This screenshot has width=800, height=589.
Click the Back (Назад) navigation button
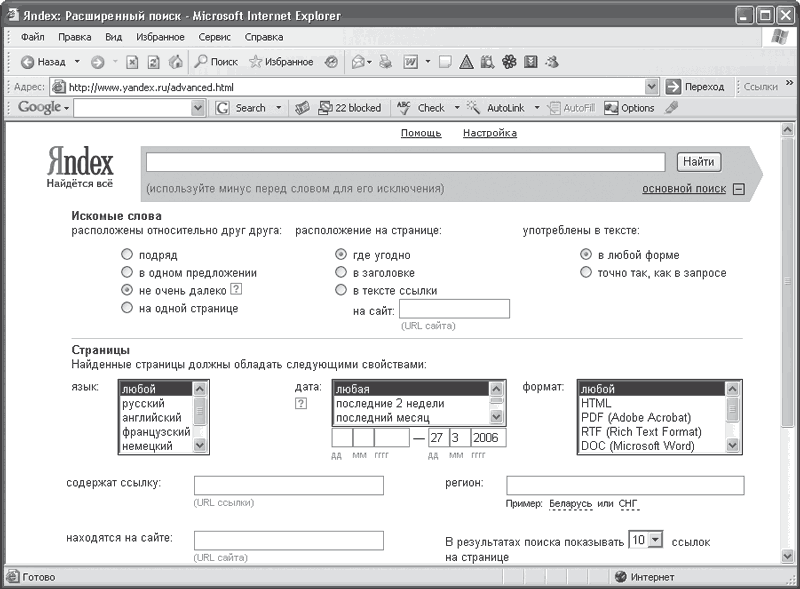(x=43, y=62)
